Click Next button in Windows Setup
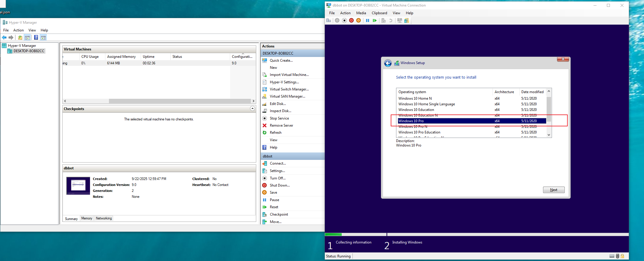644x261 pixels. click(554, 190)
